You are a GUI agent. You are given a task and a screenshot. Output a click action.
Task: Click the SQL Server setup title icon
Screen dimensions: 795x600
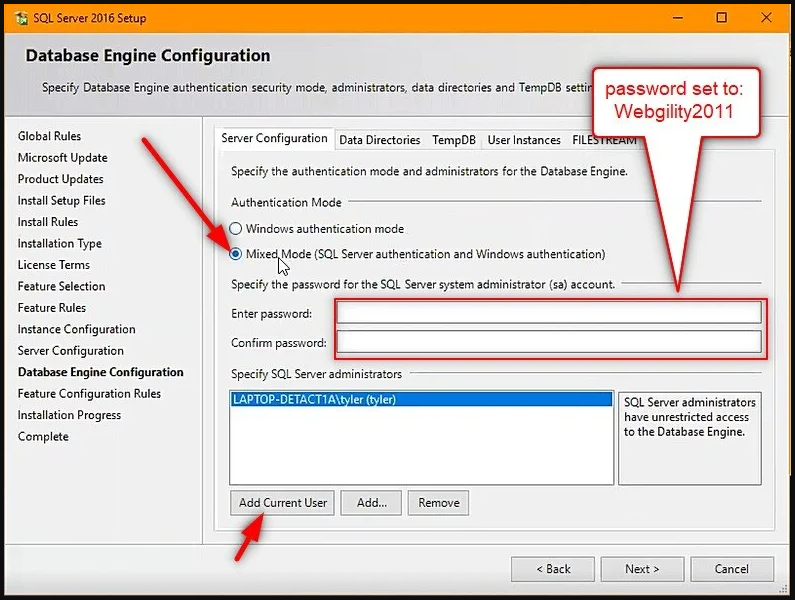tap(21, 18)
